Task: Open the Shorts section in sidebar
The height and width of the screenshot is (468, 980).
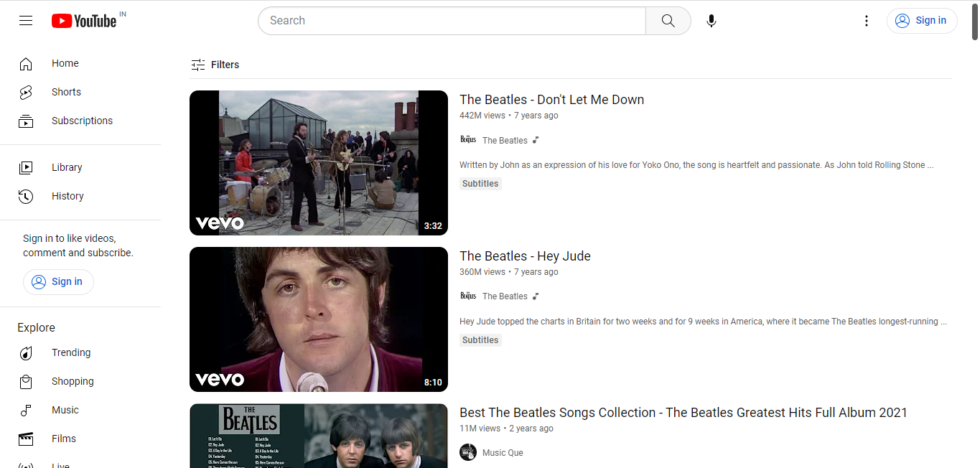Action: 66,92
